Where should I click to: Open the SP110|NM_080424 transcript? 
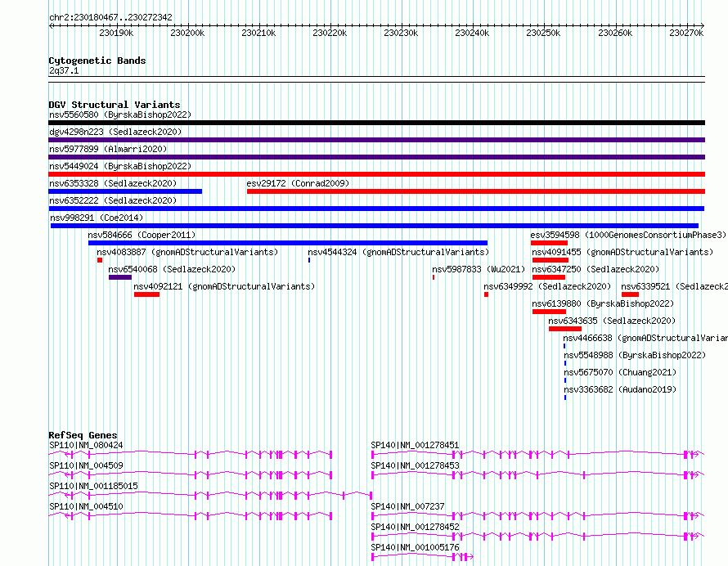click(191, 454)
